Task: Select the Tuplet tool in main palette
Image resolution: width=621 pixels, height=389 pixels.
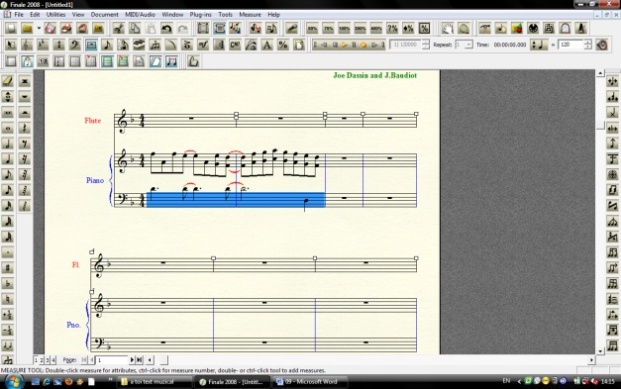Action: tap(155, 45)
